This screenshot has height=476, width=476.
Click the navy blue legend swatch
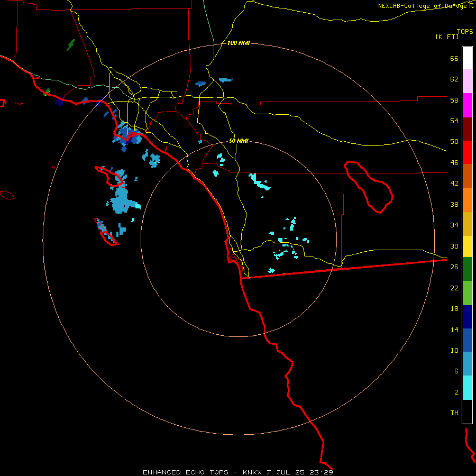[x=467, y=317]
